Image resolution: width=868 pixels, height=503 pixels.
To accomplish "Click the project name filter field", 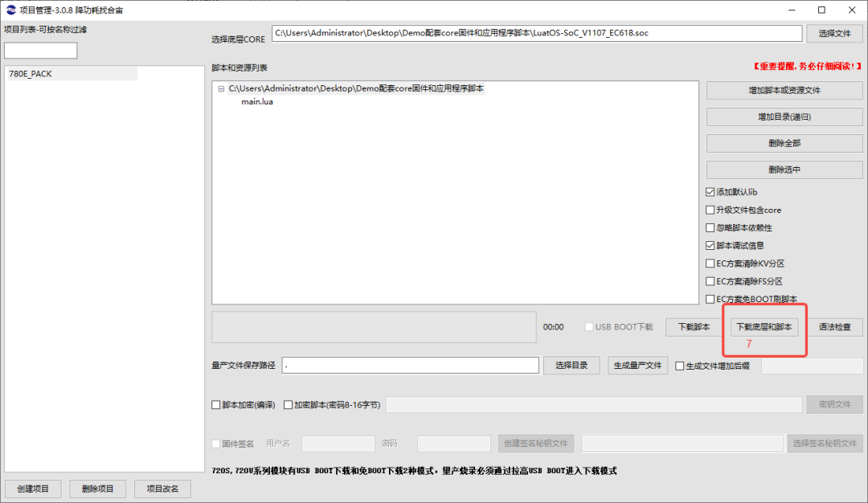I will click(40, 51).
